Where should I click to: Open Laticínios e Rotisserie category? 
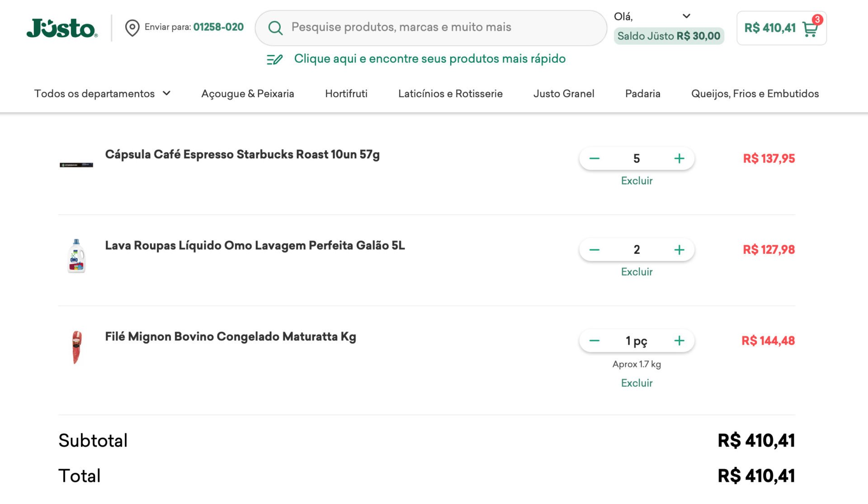pos(450,94)
